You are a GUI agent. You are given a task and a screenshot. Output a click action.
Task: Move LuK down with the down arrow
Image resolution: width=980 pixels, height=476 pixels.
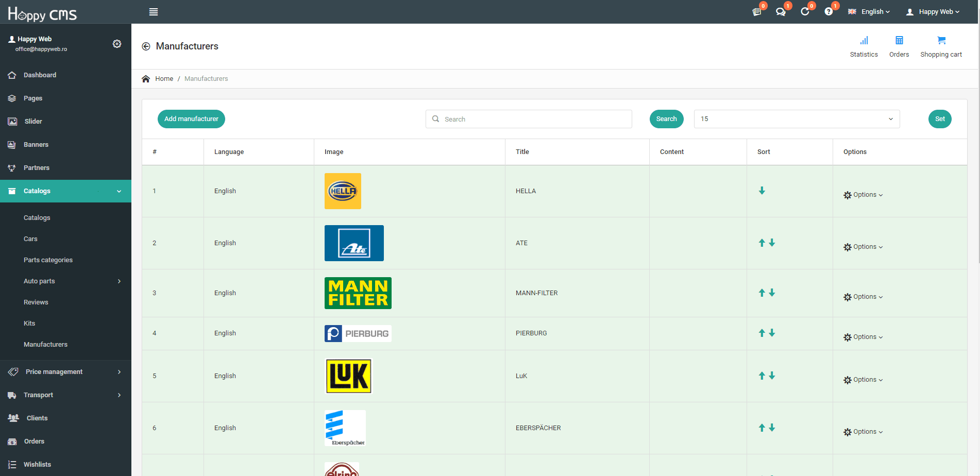pyautogui.click(x=772, y=376)
